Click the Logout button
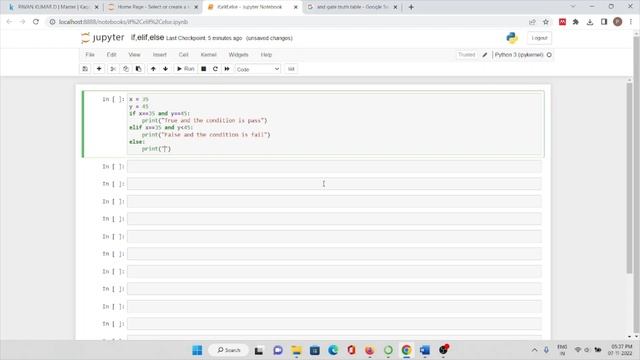 (x=539, y=38)
